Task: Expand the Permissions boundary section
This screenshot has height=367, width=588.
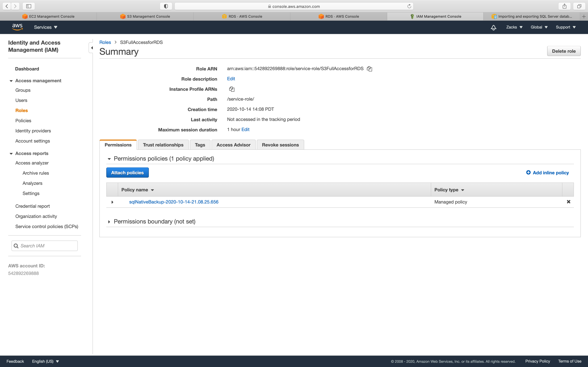Action: (x=109, y=222)
